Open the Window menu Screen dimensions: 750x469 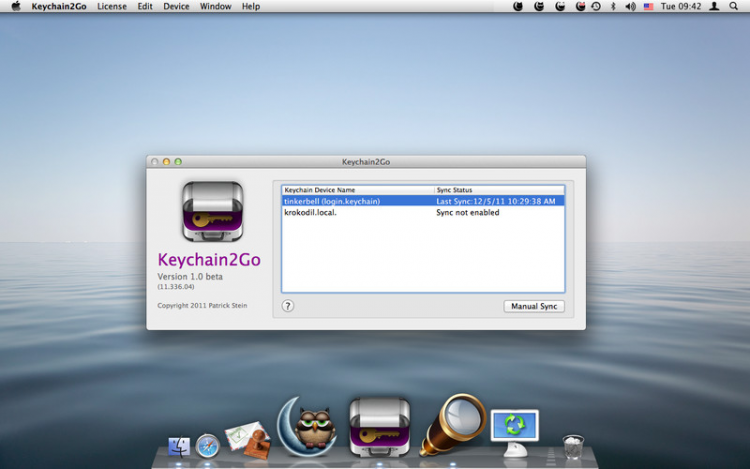point(215,6)
